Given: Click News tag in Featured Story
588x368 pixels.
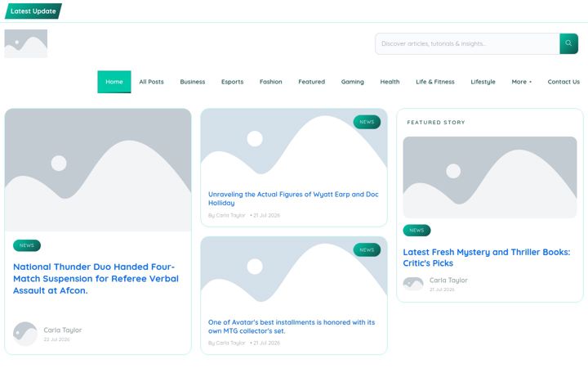Looking at the screenshot, I should [416, 230].
